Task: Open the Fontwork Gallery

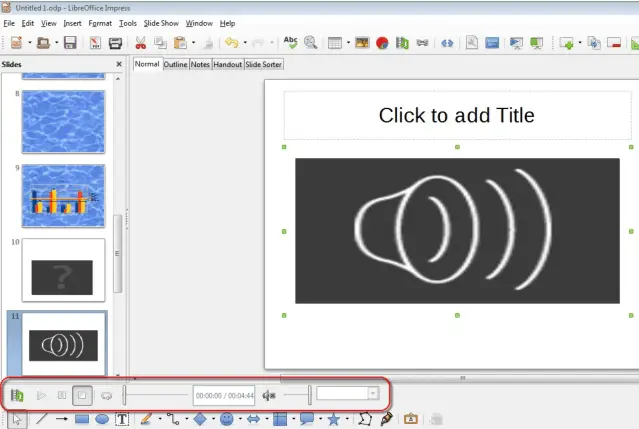Action: tap(411, 419)
